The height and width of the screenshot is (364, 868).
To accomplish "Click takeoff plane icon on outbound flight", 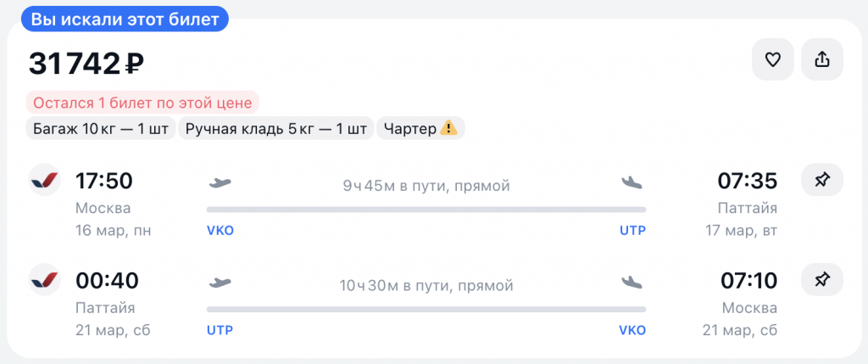I will (220, 182).
